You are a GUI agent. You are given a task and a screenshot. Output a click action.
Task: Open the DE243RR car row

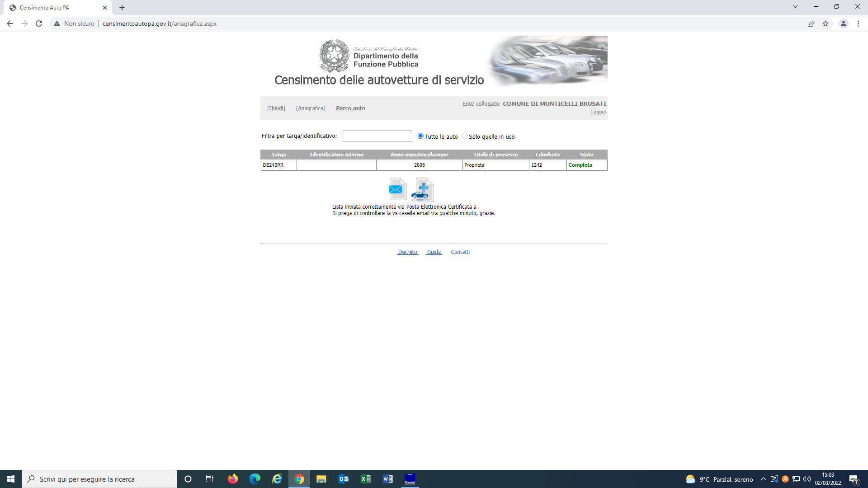[273, 165]
